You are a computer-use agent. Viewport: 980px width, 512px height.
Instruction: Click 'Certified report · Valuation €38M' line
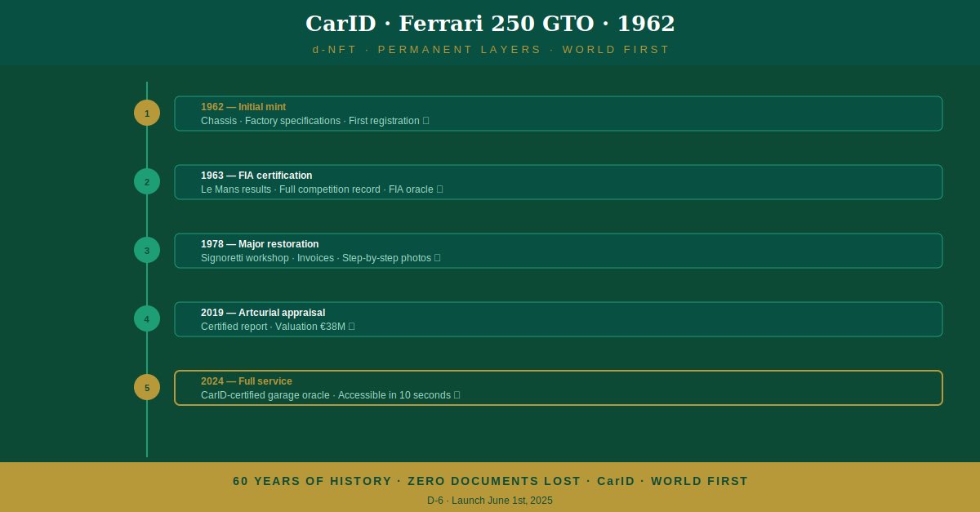point(278,327)
